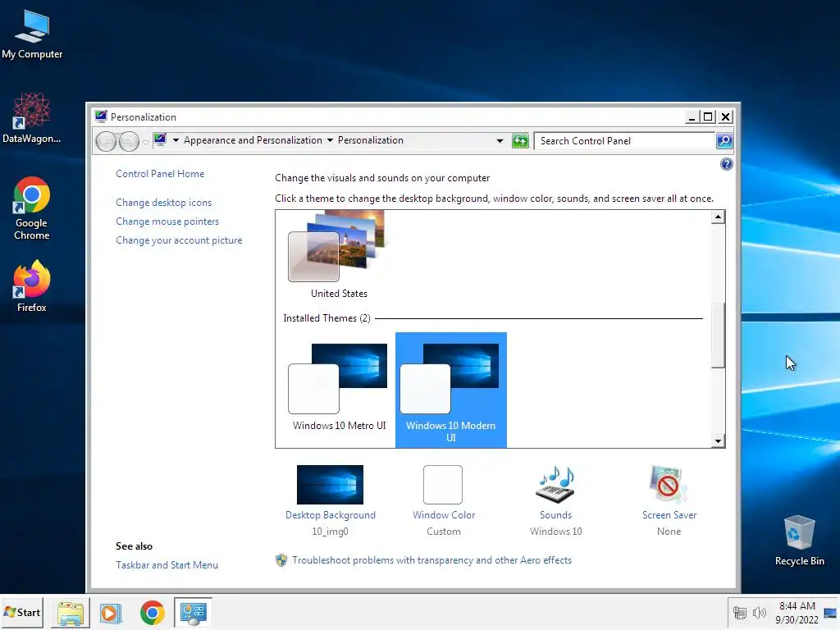The height and width of the screenshot is (630, 840).
Task: Select the DataWagon desktop shortcut
Action: (x=32, y=117)
